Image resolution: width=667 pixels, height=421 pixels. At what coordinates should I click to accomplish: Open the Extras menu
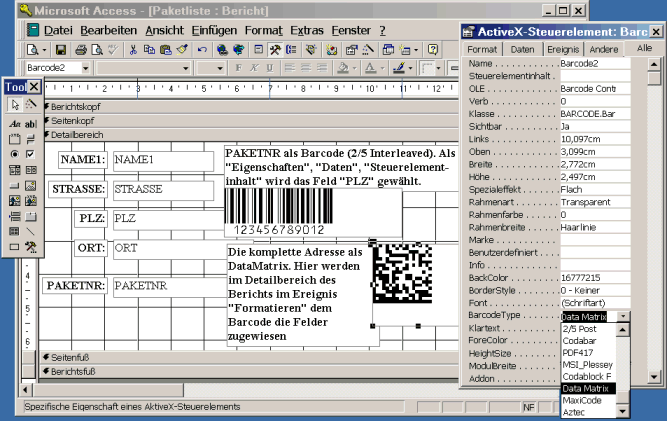click(x=307, y=31)
